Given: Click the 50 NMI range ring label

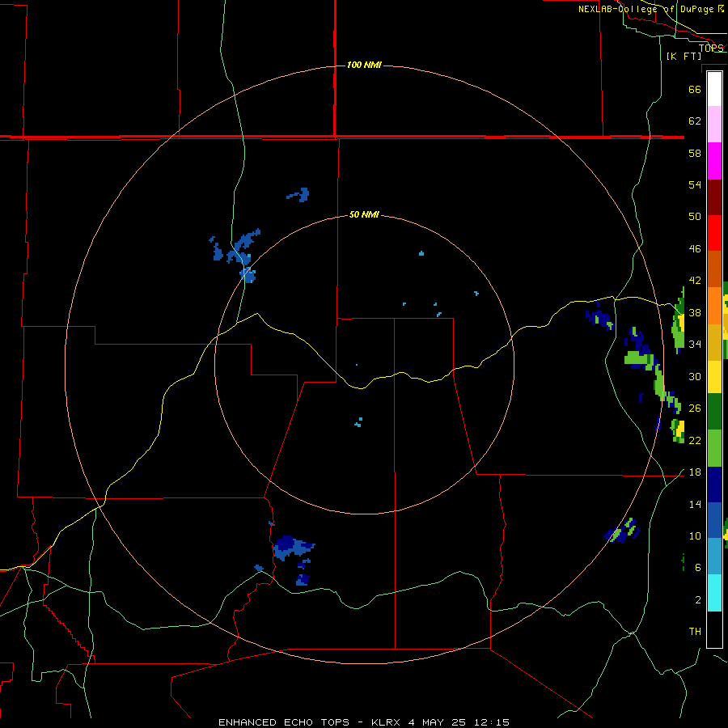Looking at the screenshot, I should (364, 214).
